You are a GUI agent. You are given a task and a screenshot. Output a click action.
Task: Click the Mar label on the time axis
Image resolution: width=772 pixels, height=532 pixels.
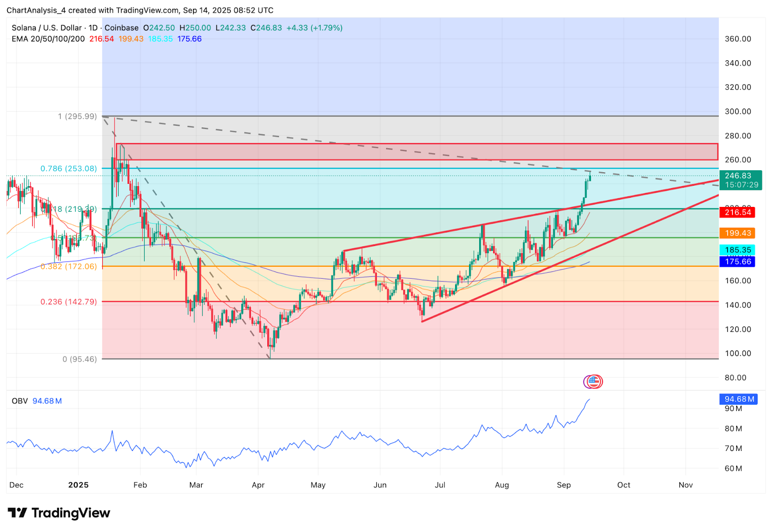(x=196, y=485)
